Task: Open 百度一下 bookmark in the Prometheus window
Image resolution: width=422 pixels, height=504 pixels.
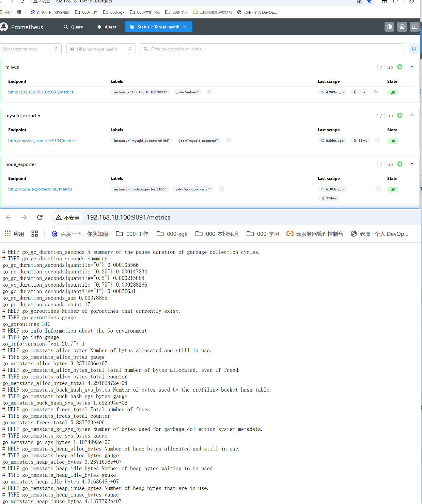Action: tap(50, 12)
